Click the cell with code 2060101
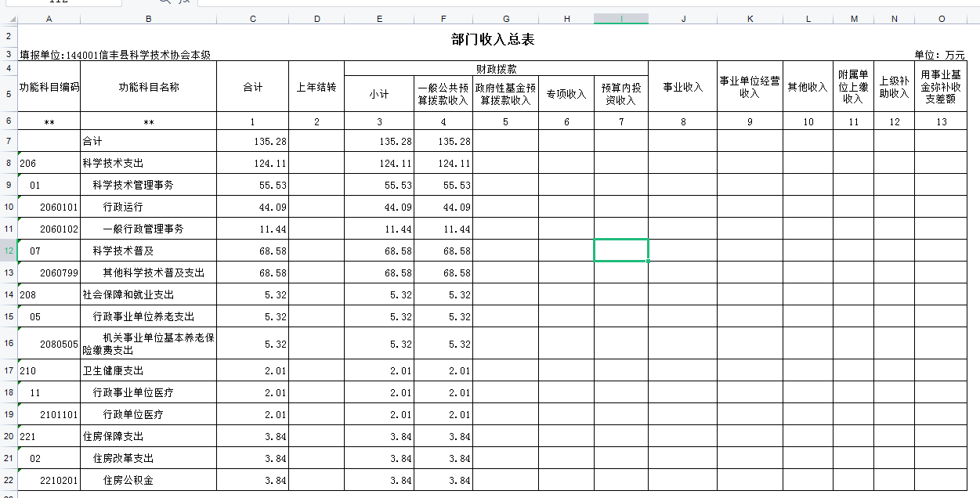Screen dimensions: 980x498 [49, 207]
